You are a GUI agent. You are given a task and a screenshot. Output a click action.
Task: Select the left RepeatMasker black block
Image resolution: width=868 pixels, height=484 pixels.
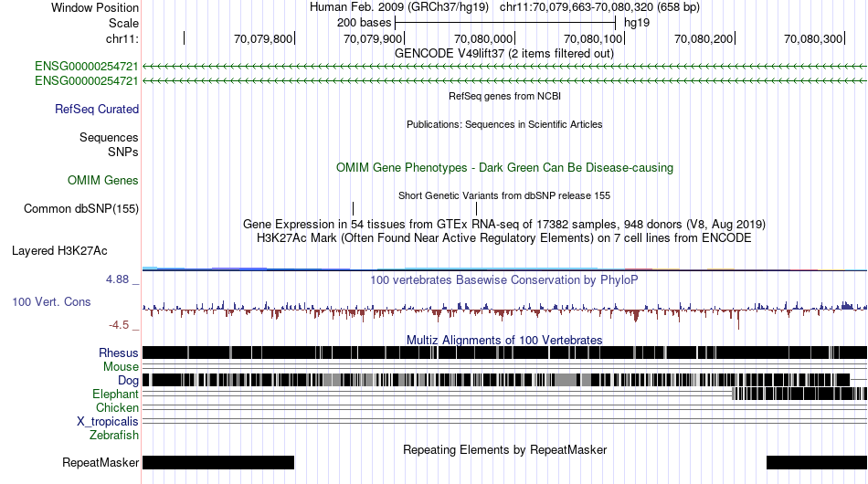tap(218, 462)
